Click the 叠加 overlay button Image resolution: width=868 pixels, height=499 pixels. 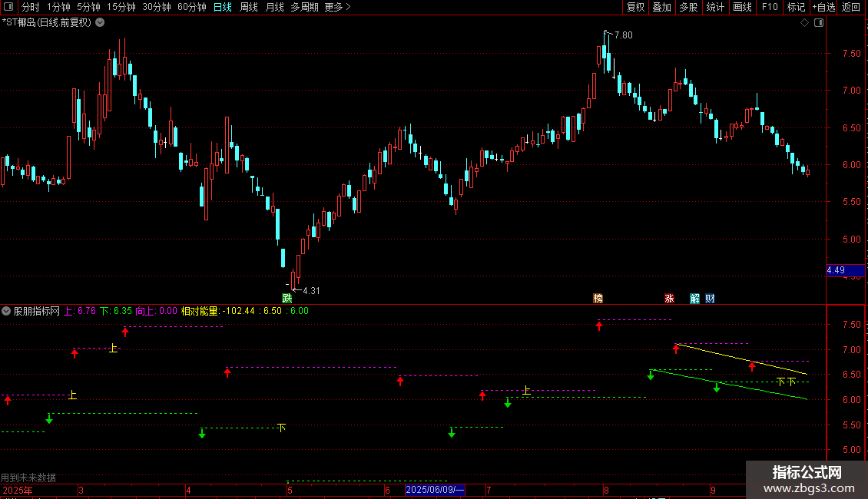[x=661, y=7]
